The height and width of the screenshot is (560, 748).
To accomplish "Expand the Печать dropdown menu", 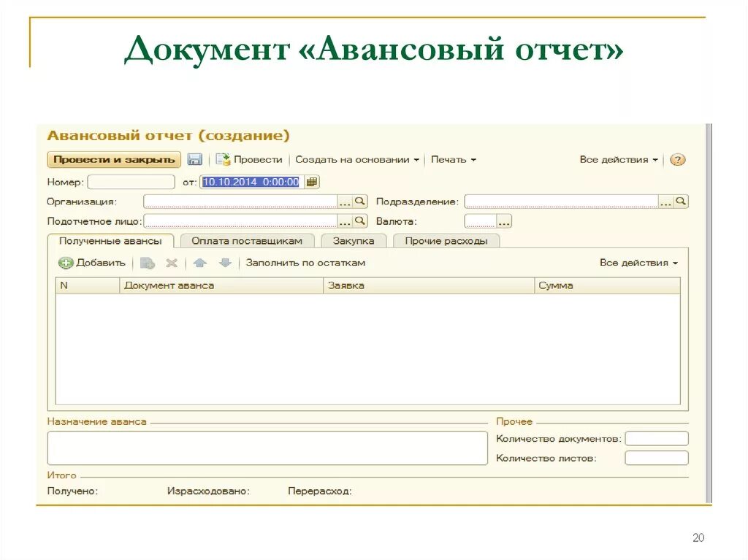I will point(453,160).
